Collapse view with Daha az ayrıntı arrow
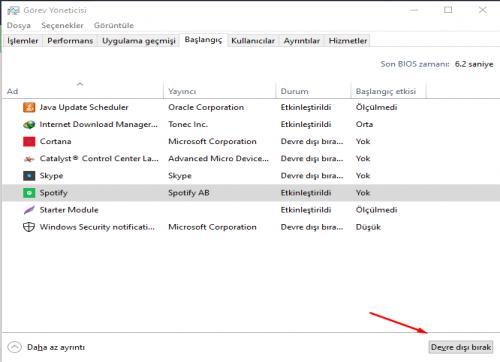The width and height of the screenshot is (500, 362). click(14, 347)
